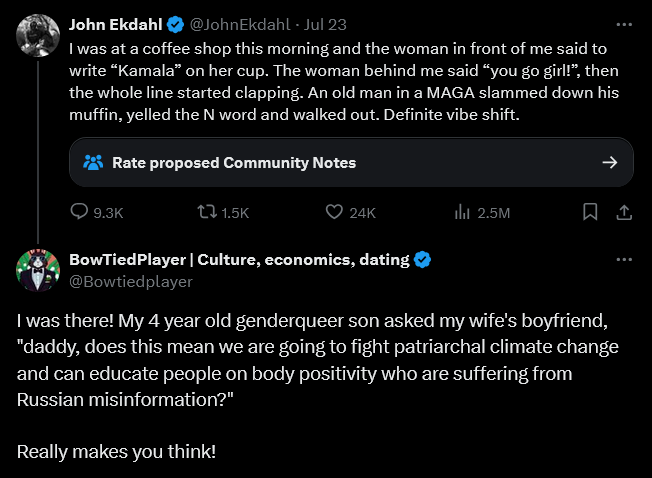Image resolution: width=652 pixels, height=478 pixels.
Task: Open Rate proposed Community Notes
Action: 351,162
